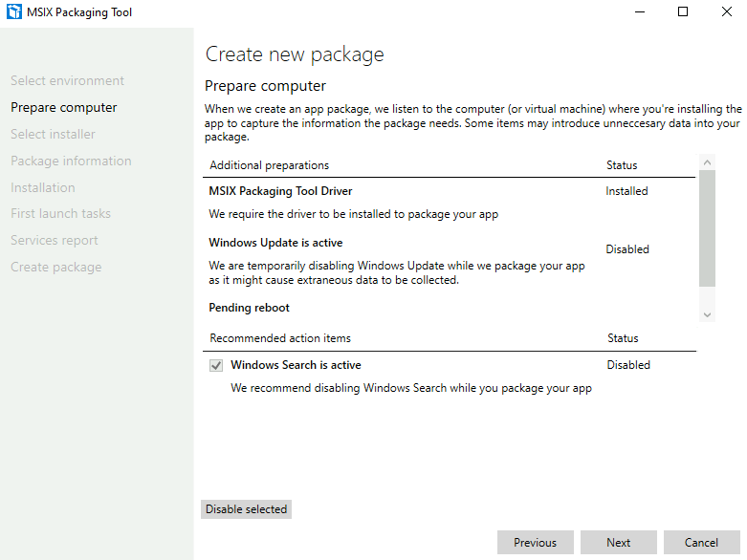This screenshot has height=560, width=747.
Task: Open the First launch tasks step
Action: [60, 214]
